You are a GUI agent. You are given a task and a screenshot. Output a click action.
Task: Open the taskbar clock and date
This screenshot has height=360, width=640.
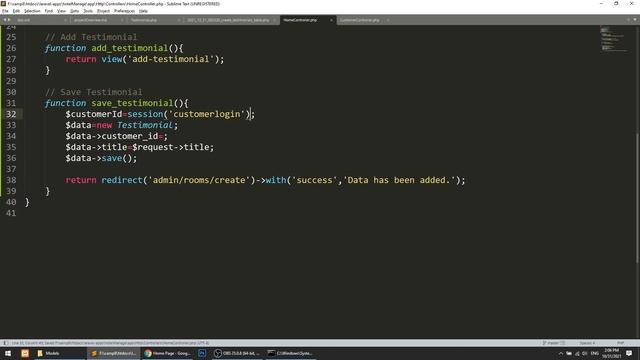[x=611, y=353]
